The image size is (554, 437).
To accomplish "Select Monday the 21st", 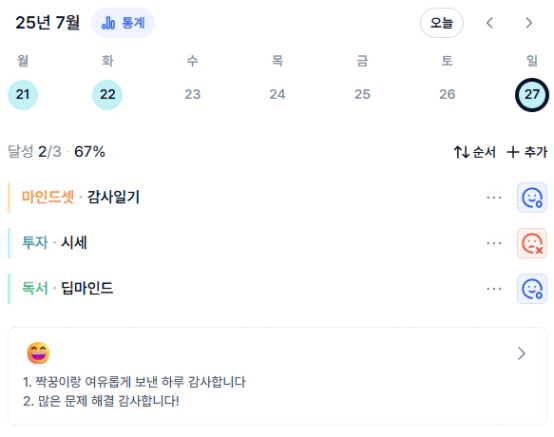I will click(23, 94).
